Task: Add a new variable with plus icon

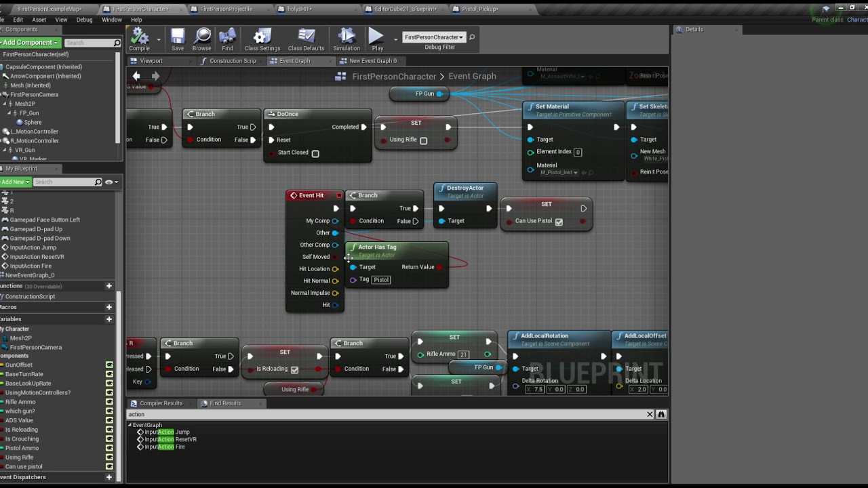Action: 108,319
